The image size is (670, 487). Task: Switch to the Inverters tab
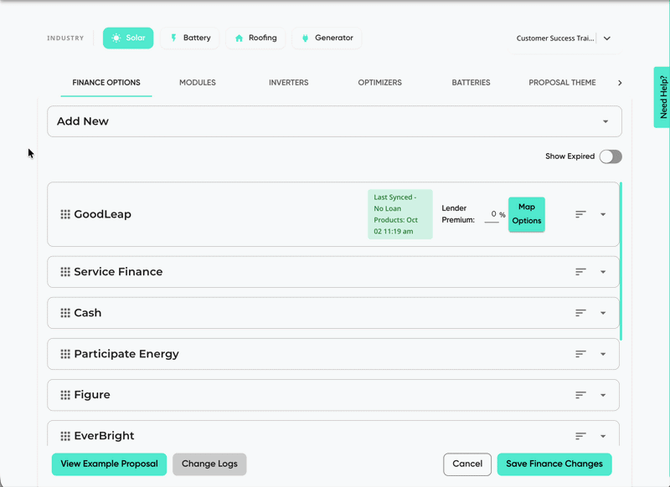(x=288, y=82)
